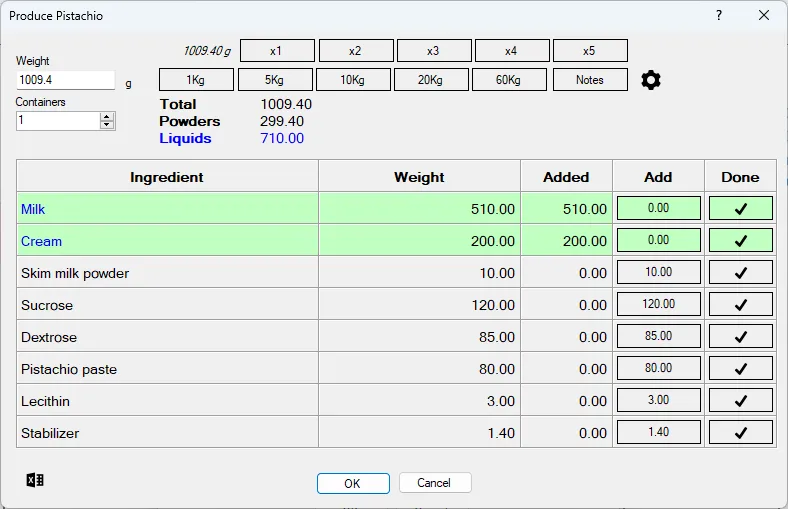Set batch size to 10Kg
Viewport: 788px width, 509px height.
click(x=353, y=80)
